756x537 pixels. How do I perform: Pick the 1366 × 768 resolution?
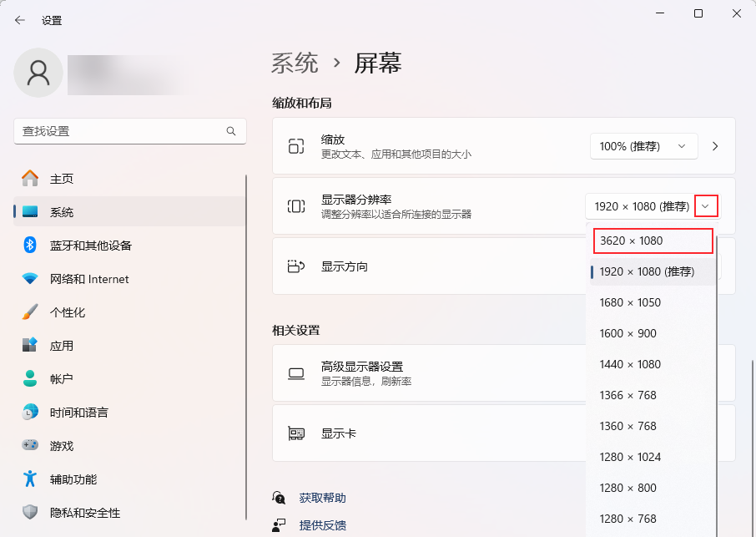(628, 395)
